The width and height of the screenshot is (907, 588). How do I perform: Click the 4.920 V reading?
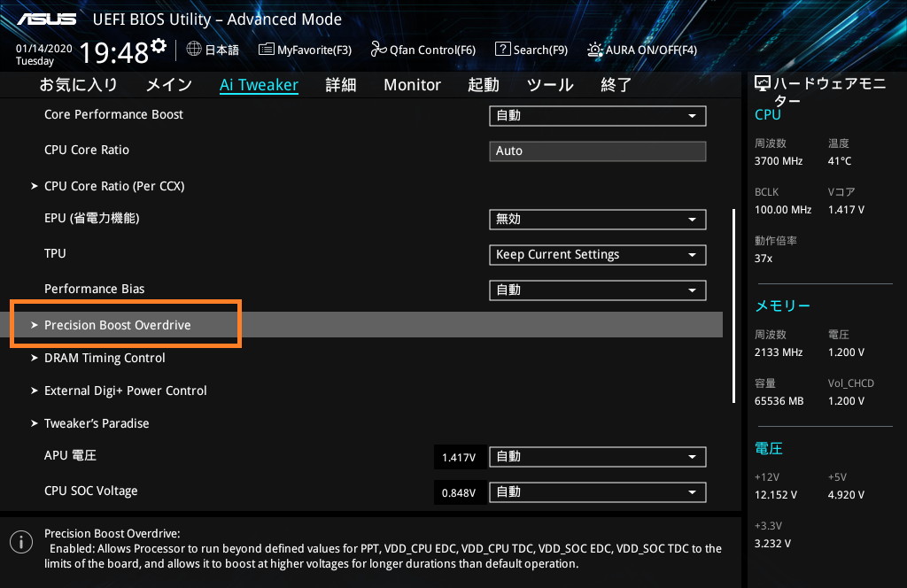(846, 495)
